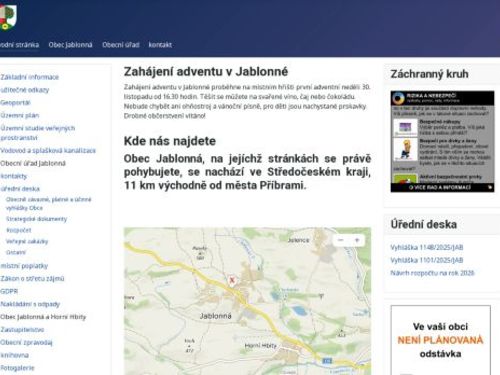500x375 pixels.
Task: Open Strategické dokumenty sub-link
Action: tap(37, 219)
